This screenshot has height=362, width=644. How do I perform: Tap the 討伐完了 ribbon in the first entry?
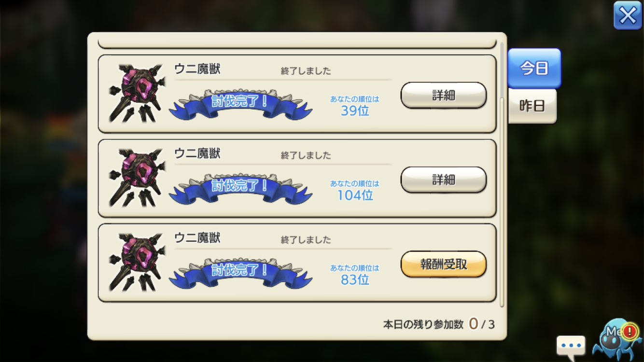pos(240,103)
